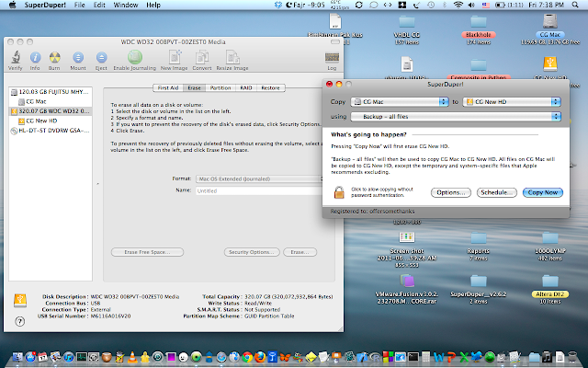The image size is (588, 368).
Task: Open the Log icon in Disk Utility
Action: 332,57
